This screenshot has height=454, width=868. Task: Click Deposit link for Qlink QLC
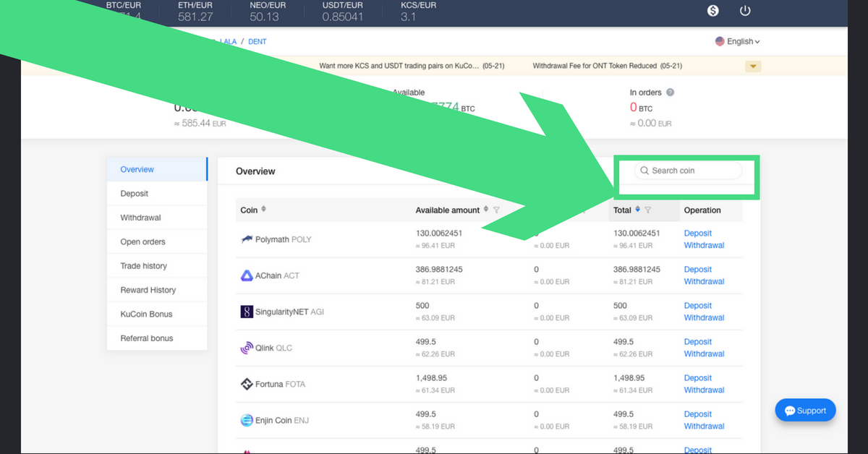698,342
